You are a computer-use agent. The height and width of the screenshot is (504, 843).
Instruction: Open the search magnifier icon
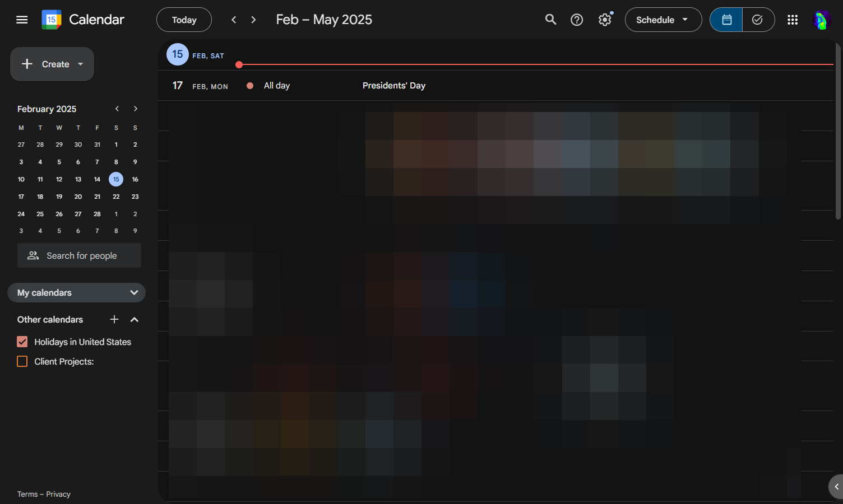click(551, 20)
